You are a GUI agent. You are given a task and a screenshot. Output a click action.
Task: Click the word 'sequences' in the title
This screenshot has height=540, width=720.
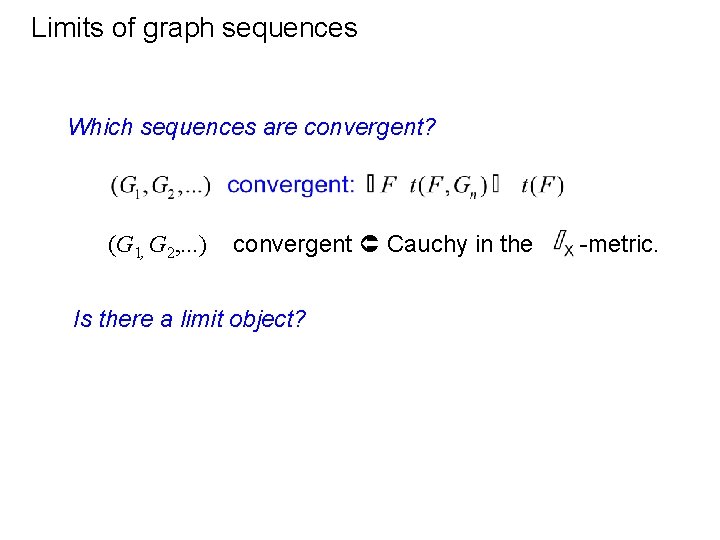coord(289,28)
